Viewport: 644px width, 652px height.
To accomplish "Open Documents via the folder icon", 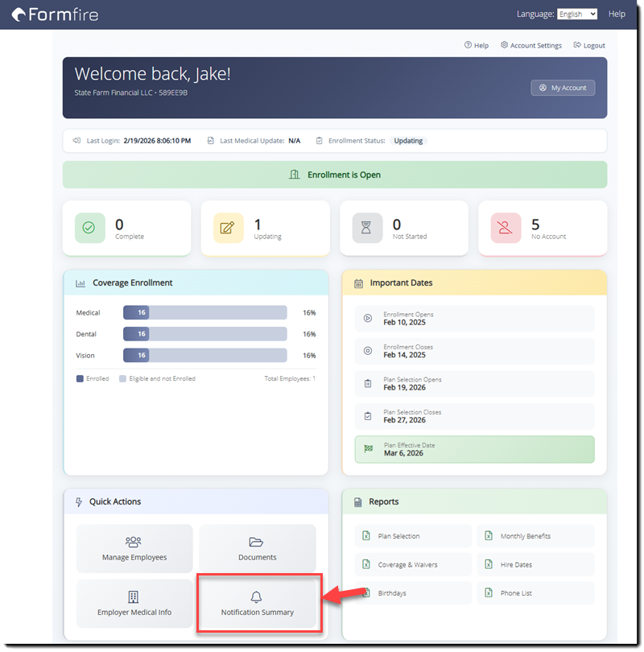I will pos(257,541).
